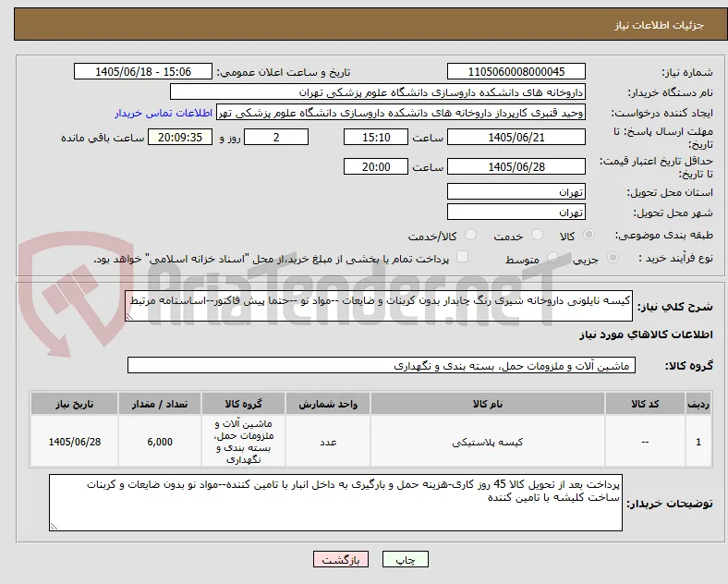Viewport: 728px width, 584px height.
Task: Click the general need description text area
Action: coord(379,306)
